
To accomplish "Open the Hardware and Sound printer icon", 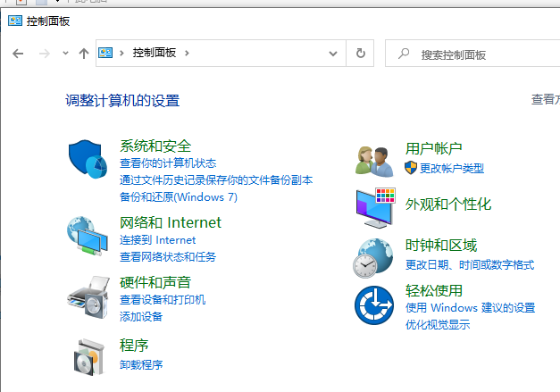I will 88,297.
